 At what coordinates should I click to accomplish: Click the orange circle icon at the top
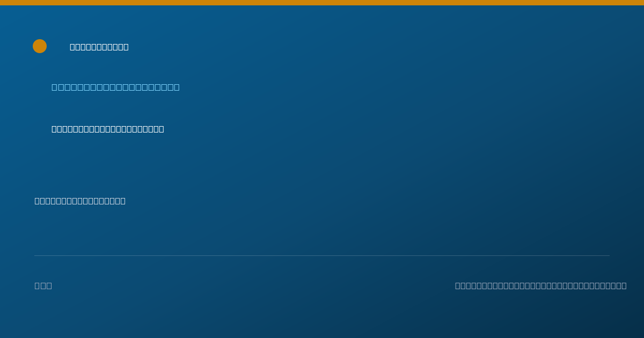tap(40, 46)
